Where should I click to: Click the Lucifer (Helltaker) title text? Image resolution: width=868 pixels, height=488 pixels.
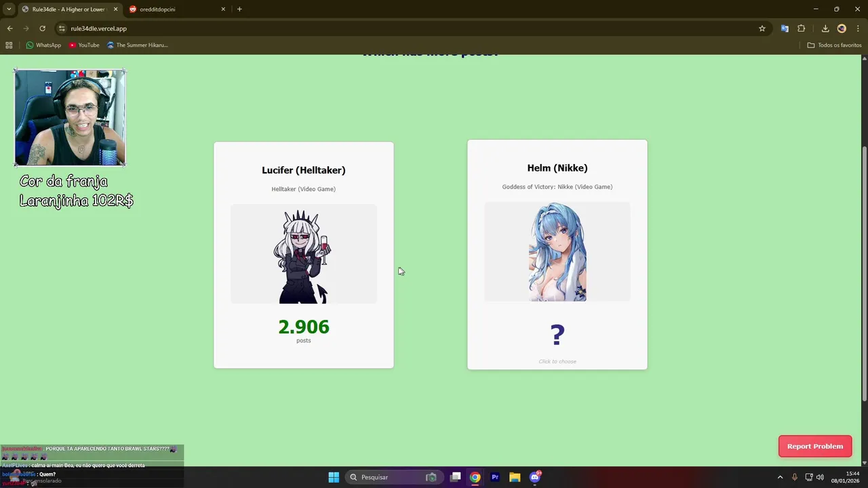(x=303, y=170)
